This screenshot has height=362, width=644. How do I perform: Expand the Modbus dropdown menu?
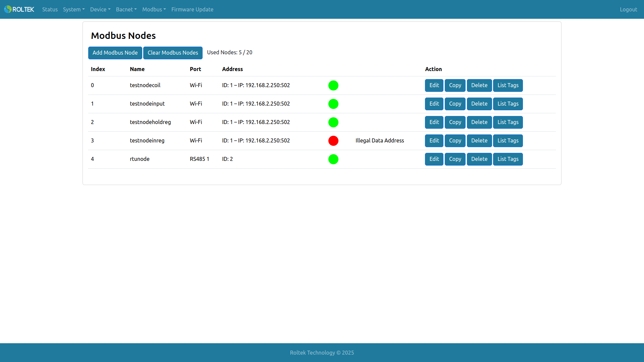click(x=154, y=9)
